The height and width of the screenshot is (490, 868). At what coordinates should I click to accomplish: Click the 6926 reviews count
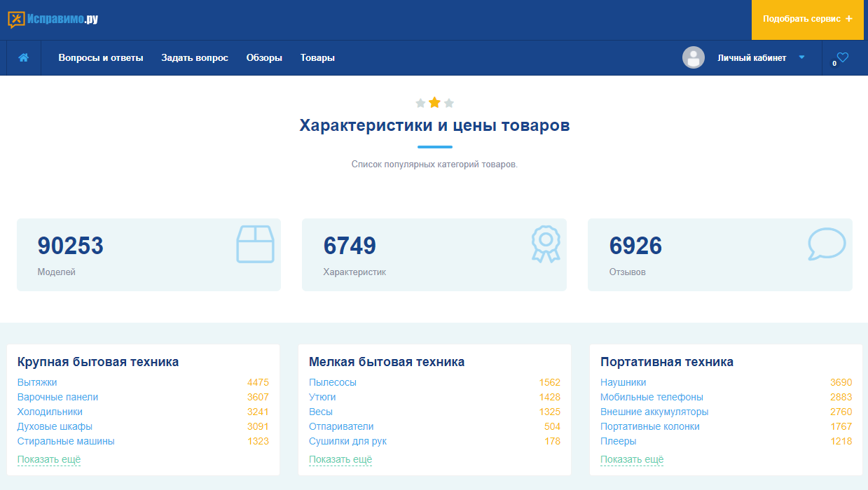[x=635, y=246]
